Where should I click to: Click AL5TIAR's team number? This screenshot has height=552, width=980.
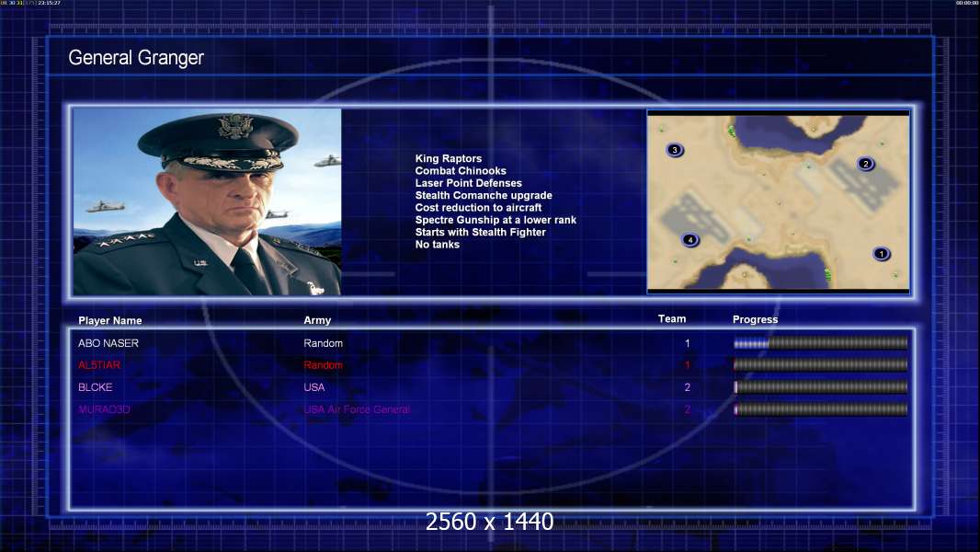pos(687,365)
